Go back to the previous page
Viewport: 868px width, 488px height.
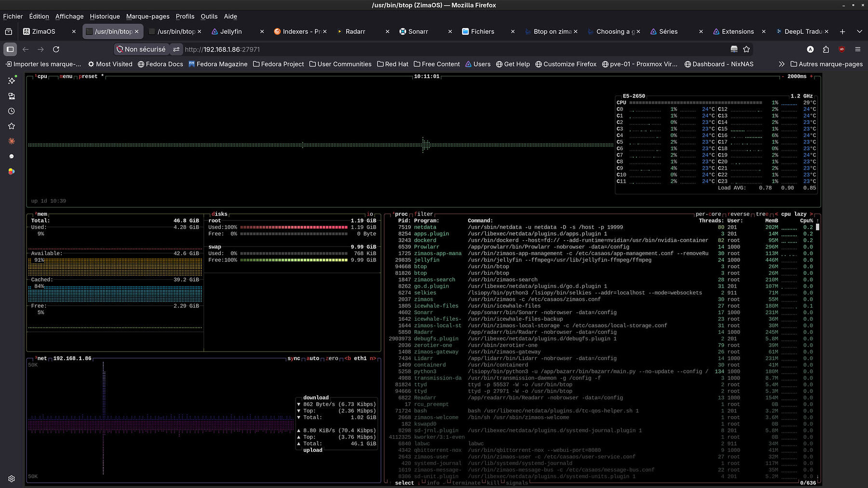[26, 49]
